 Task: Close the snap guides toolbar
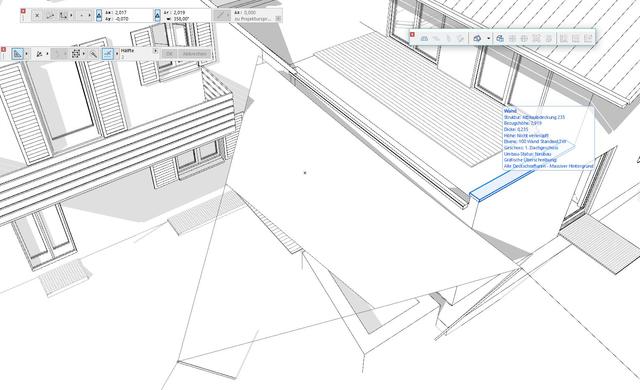[x=4, y=49]
